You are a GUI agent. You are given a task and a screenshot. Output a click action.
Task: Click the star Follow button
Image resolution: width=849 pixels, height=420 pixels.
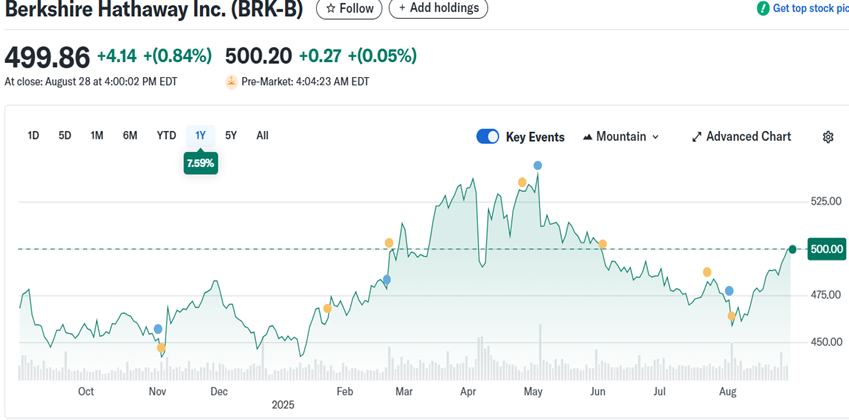[349, 8]
